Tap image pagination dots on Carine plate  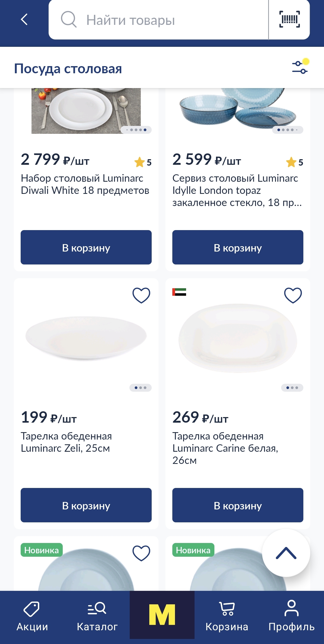(x=292, y=388)
